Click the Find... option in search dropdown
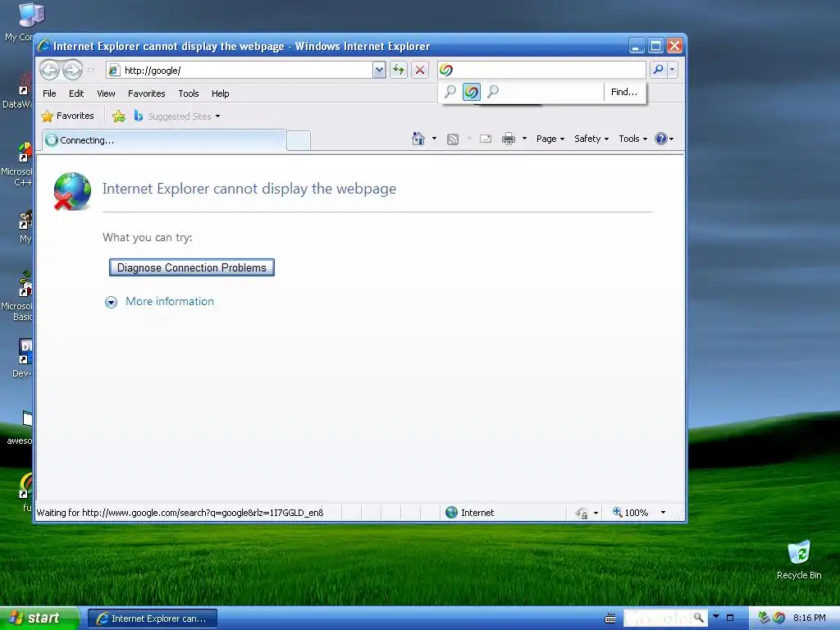840x630 pixels. point(624,92)
